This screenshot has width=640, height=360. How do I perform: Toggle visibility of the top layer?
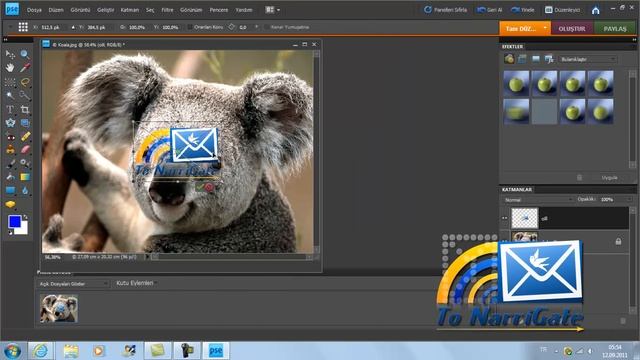pos(504,218)
